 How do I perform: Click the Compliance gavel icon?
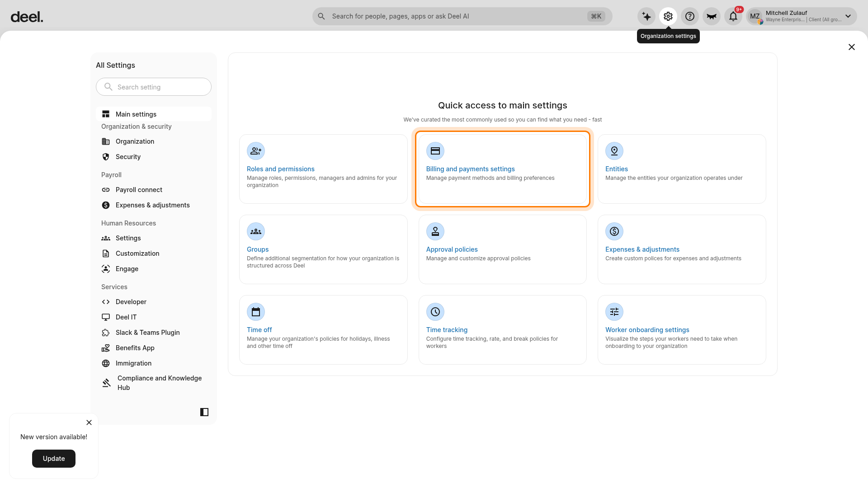[107, 383]
